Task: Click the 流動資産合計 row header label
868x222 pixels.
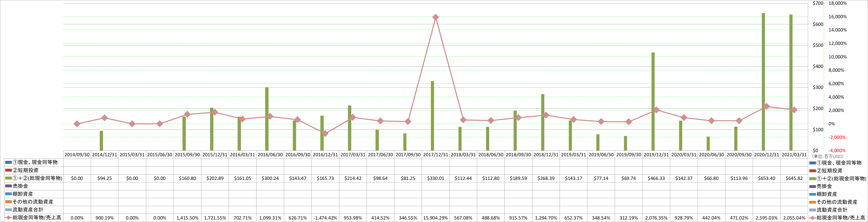Action: [28, 210]
